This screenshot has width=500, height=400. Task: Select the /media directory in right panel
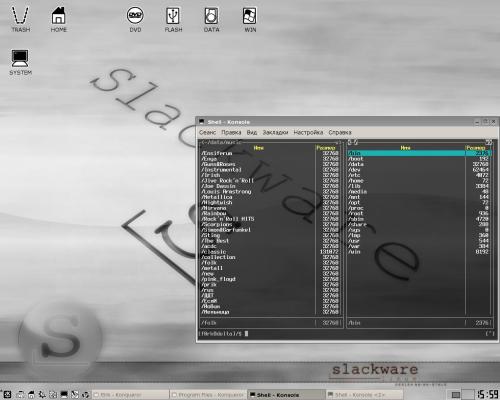[x=419, y=192]
